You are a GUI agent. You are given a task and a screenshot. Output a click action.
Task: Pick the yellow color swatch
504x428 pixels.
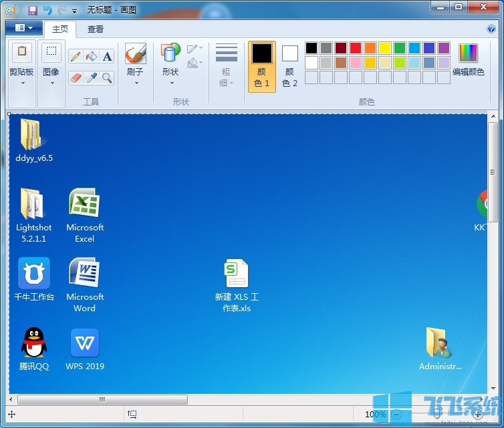[385, 48]
